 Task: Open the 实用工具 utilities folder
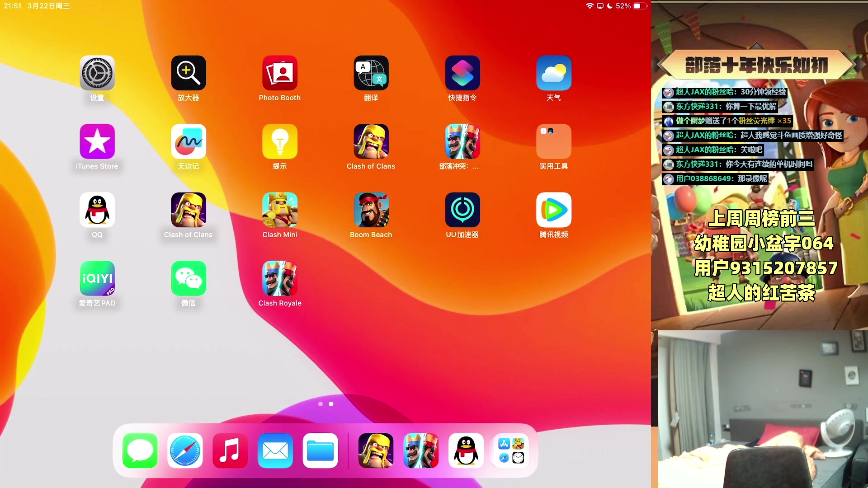click(x=554, y=141)
